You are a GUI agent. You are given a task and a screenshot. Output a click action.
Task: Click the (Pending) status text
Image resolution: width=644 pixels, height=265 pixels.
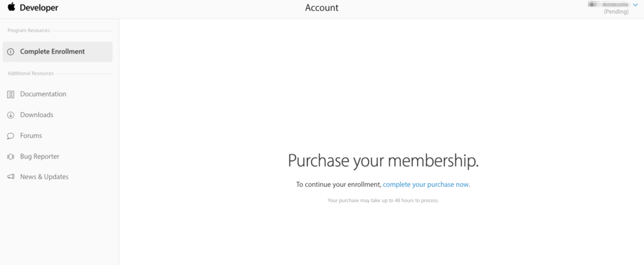(x=616, y=12)
